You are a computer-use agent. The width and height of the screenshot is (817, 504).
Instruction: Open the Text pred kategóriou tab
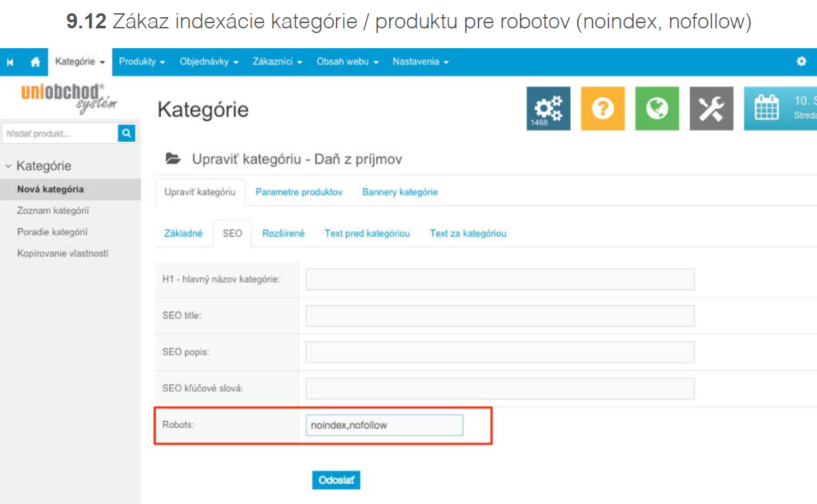click(x=367, y=234)
